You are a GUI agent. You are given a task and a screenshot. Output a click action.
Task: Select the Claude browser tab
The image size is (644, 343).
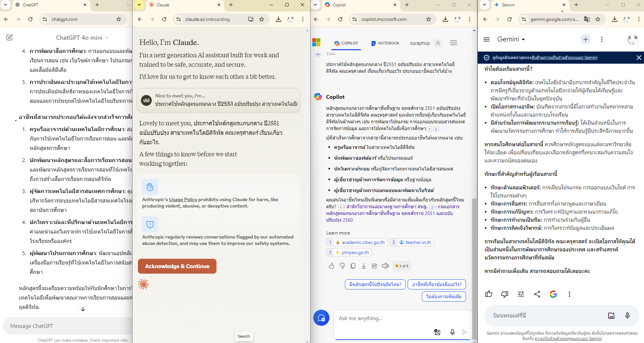(179, 5)
